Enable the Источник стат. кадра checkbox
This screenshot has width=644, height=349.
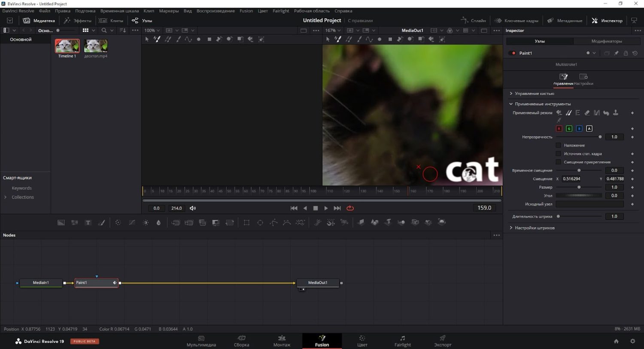[x=558, y=154]
